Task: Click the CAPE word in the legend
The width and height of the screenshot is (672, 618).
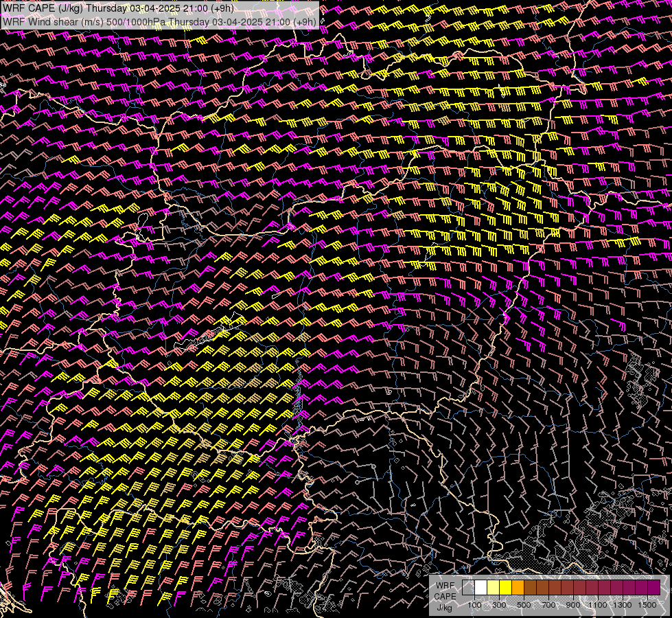Action: (x=445, y=597)
